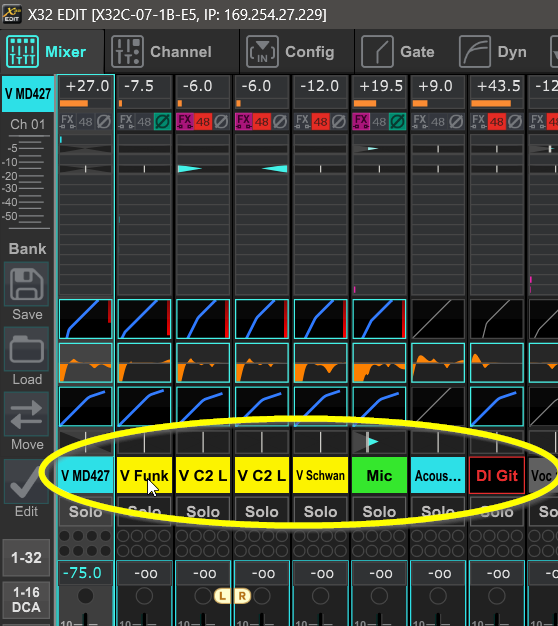The width and height of the screenshot is (558, 626).
Task: Click the -75.0 fader value field
Action: pyautogui.click(x=85, y=573)
